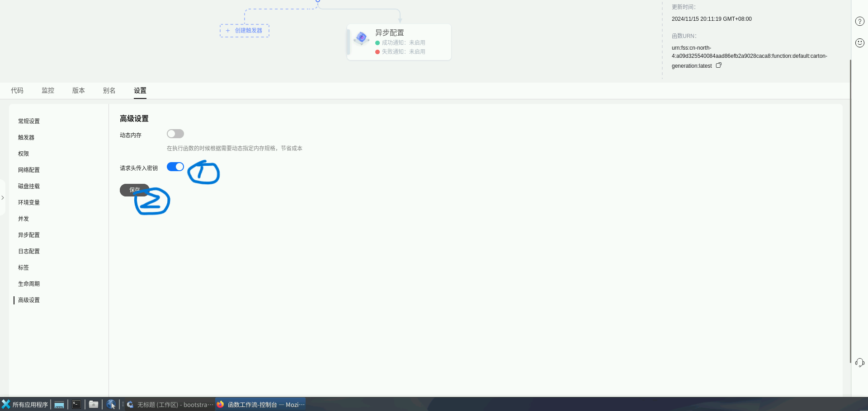Copy the function URN with the copy icon
Viewport: 868px width, 411px height.
click(x=718, y=65)
